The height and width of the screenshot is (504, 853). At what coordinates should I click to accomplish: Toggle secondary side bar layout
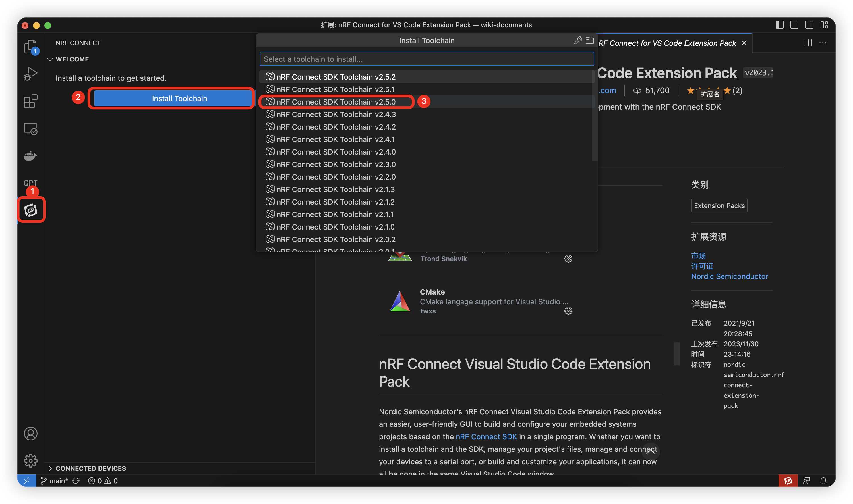pyautogui.click(x=809, y=25)
